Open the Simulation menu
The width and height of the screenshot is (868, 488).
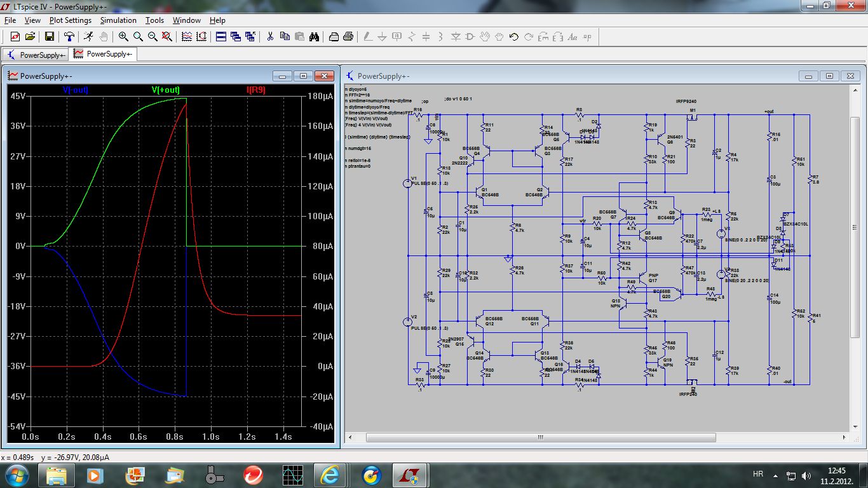(118, 20)
